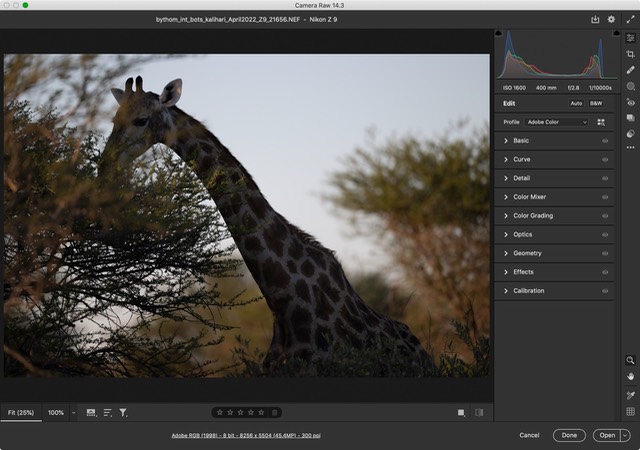Select the Healing brush tool

(x=630, y=70)
